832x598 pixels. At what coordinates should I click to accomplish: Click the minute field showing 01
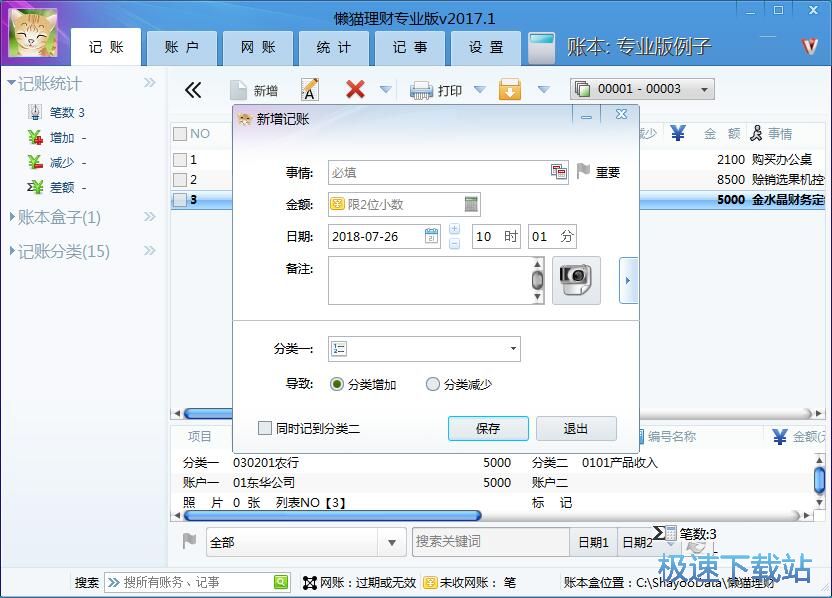click(552, 236)
